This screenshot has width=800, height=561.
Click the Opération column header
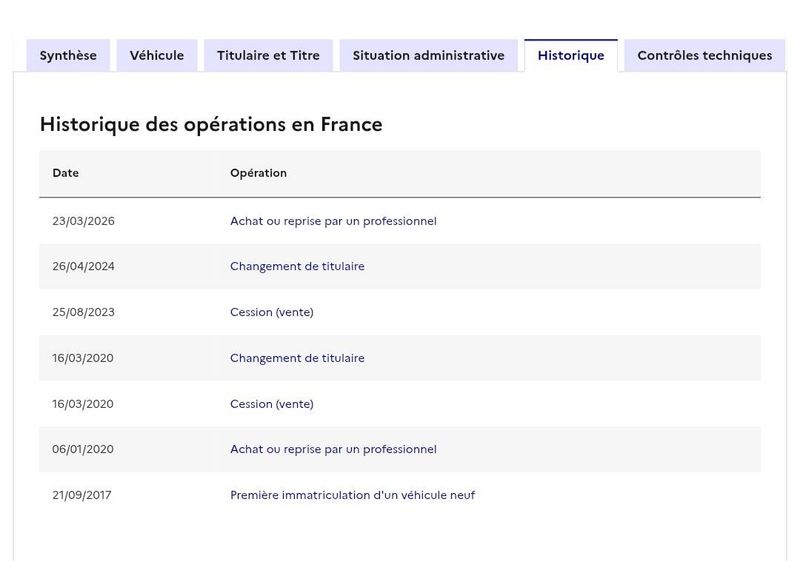[258, 173]
